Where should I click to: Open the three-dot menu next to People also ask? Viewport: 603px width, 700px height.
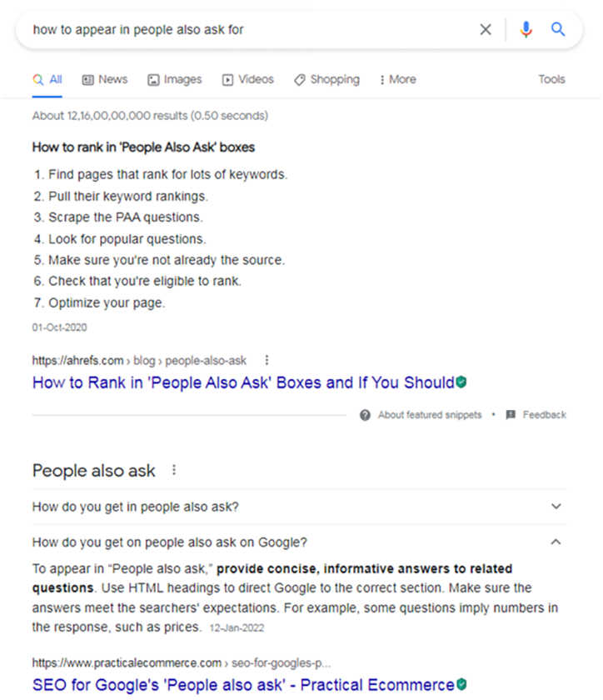coord(173,469)
